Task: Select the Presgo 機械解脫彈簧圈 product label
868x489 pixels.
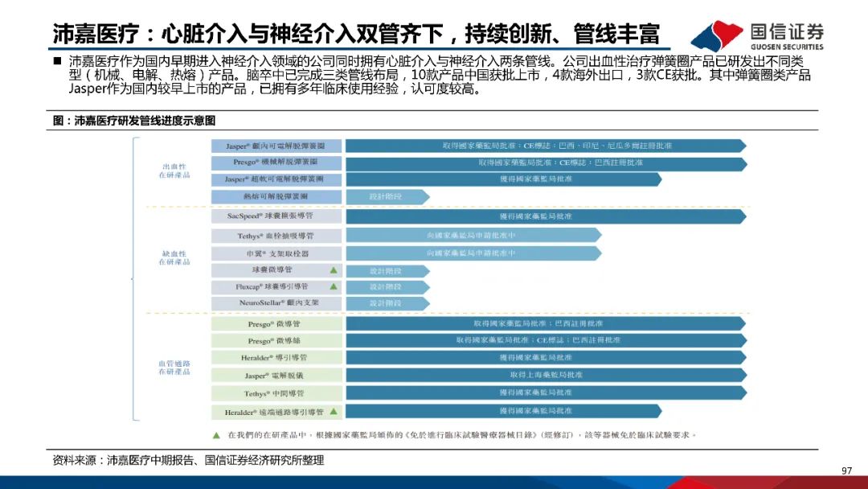Action: pyautogui.click(x=276, y=162)
